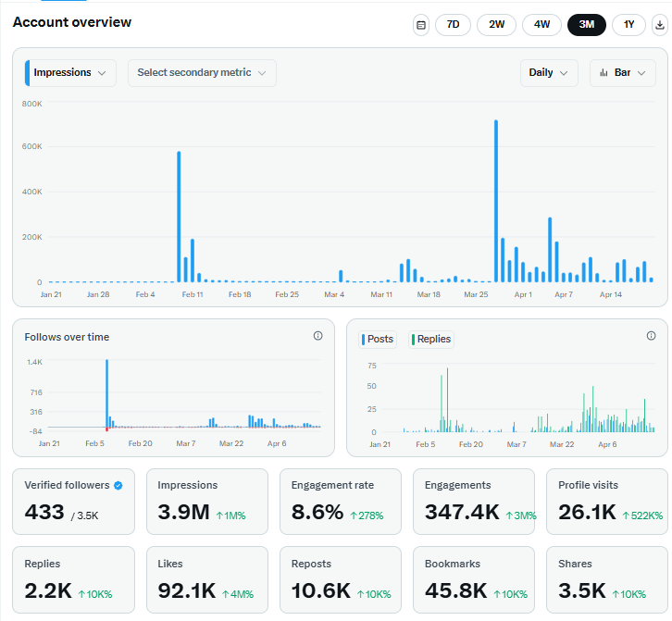
Task: Click the Impressions 3.9M card
Action: (207, 502)
